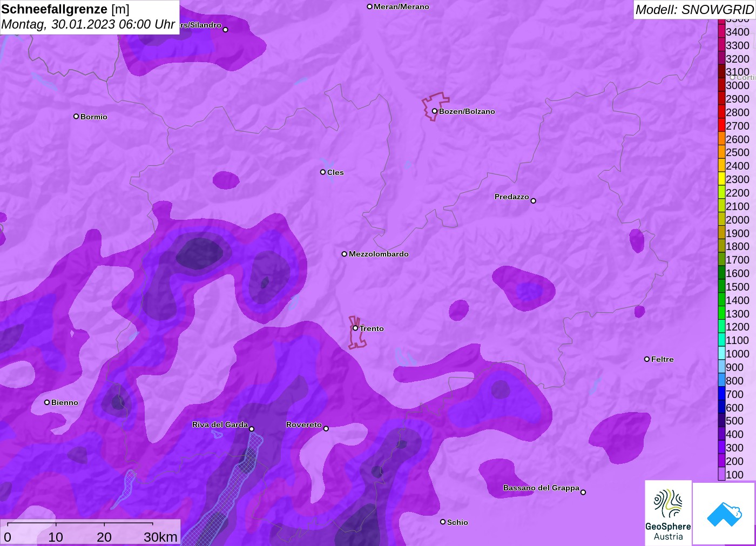
Task: Click the 300 m legend color swatch
Action: pos(721,447)
